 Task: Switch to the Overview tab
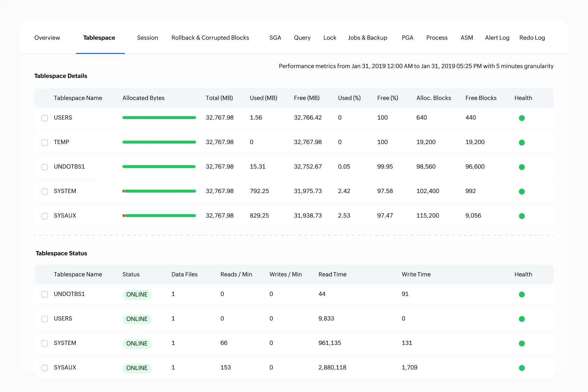point(47,38)
